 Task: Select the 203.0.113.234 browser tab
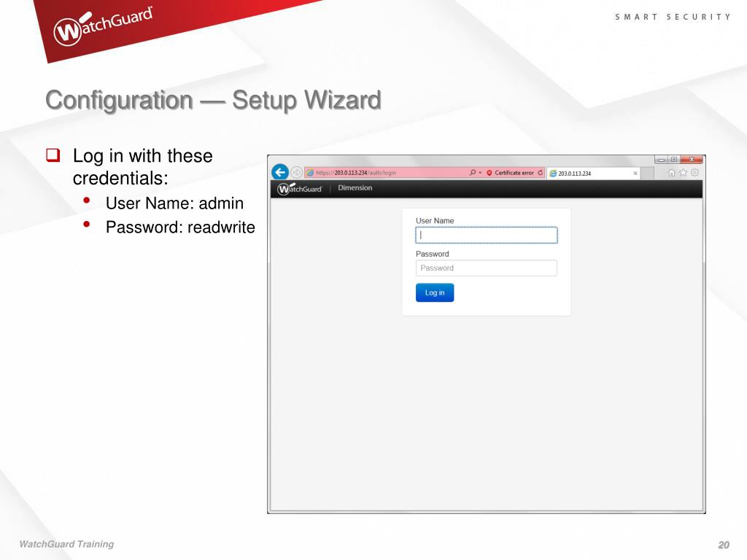[x=593, y=174]
